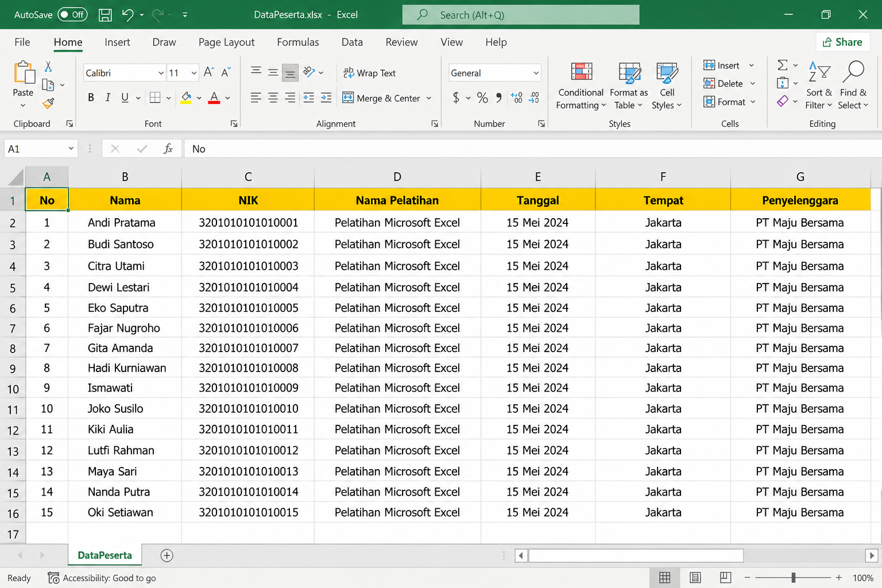Center text horizontally in cell
882x588 pixels.
[273, 98]
